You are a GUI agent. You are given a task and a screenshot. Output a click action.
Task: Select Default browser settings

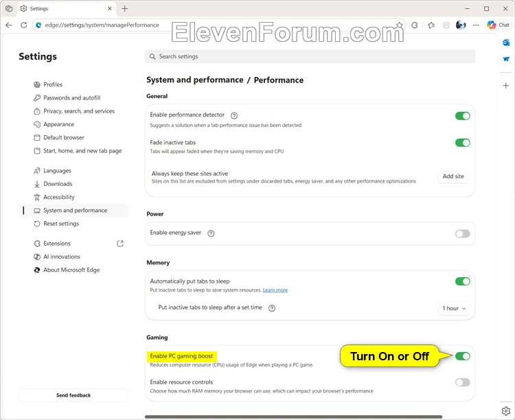pos(74,137)
